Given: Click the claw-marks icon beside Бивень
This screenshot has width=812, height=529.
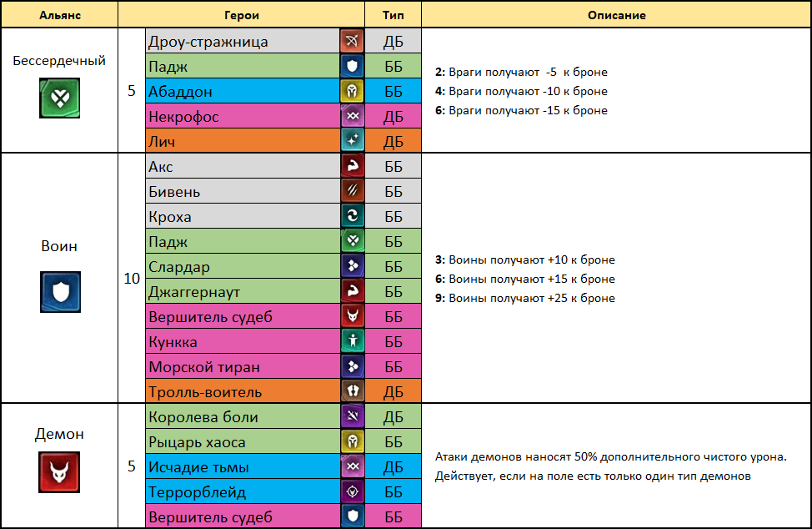Looking at the screenshot, I should [x=352, y=191].
